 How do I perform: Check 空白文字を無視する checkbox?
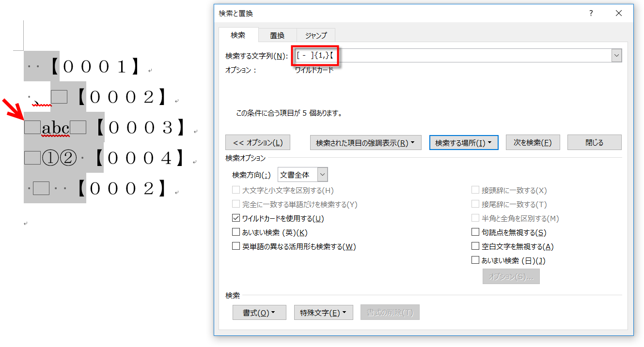[x=475, y=247]
